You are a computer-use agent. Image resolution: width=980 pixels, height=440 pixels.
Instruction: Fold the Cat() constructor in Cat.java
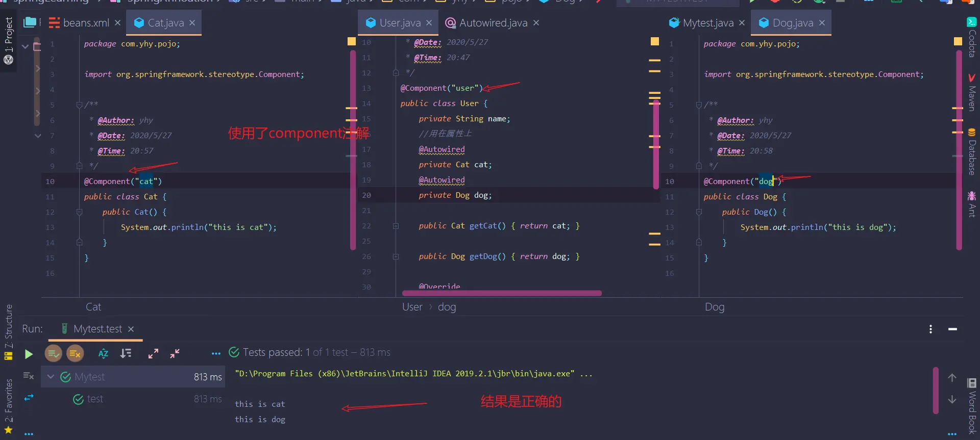(x=79, y=212)
